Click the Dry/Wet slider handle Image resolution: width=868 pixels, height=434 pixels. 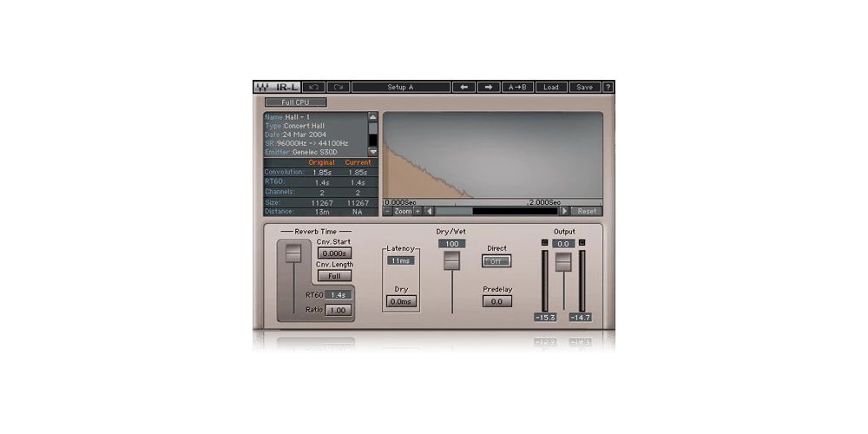pyautogui.click(x=451, y=260)
